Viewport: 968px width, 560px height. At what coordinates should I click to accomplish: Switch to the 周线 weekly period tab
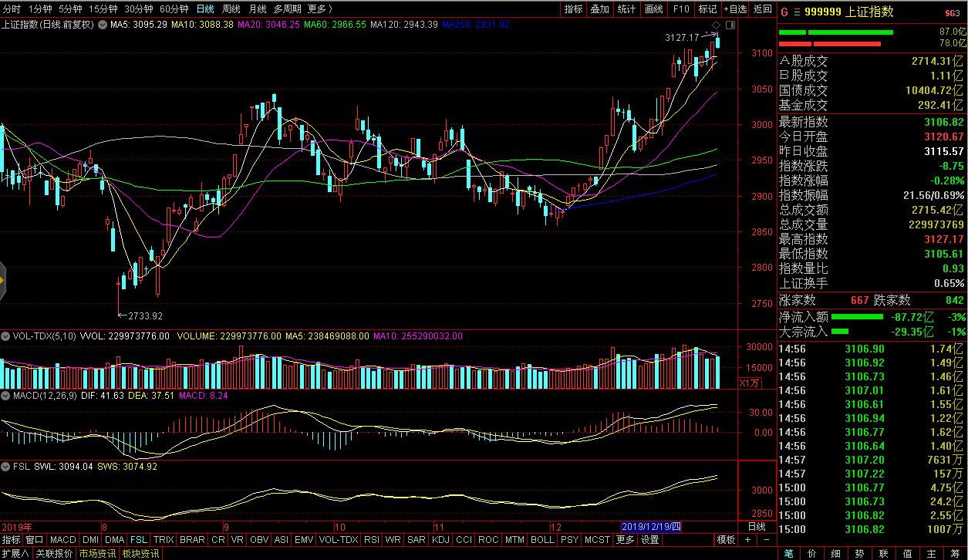231,9
